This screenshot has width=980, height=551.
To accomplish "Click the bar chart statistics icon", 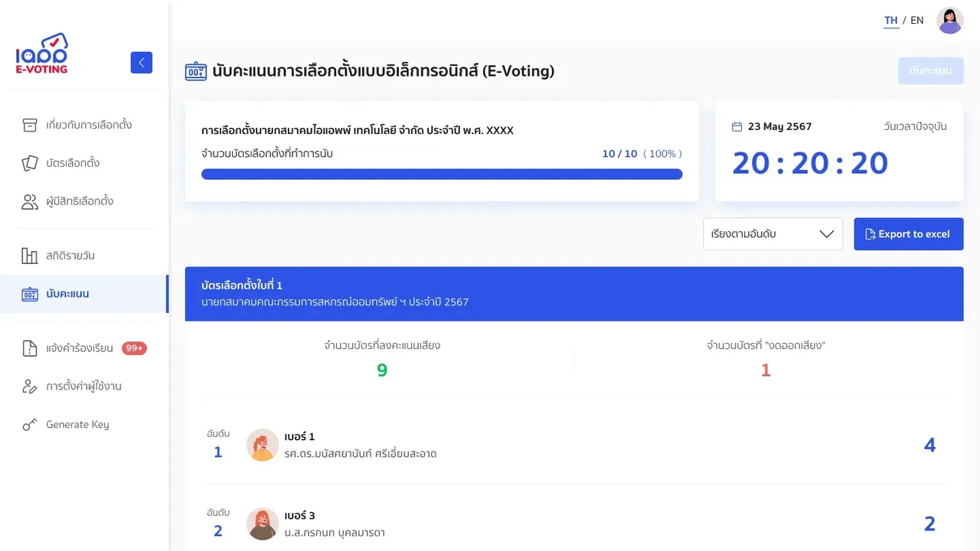I will pyautogui.click(x=30, y=256).
